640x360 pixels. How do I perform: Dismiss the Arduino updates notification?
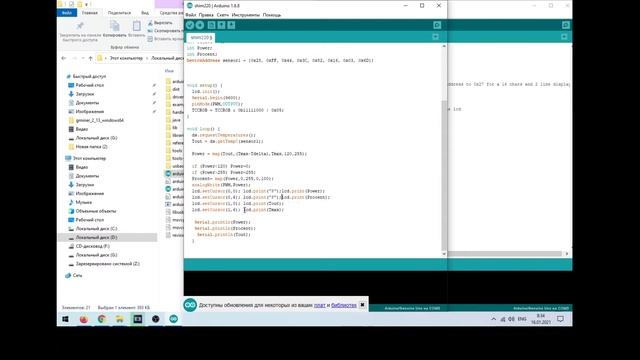[x=362, y=305]
